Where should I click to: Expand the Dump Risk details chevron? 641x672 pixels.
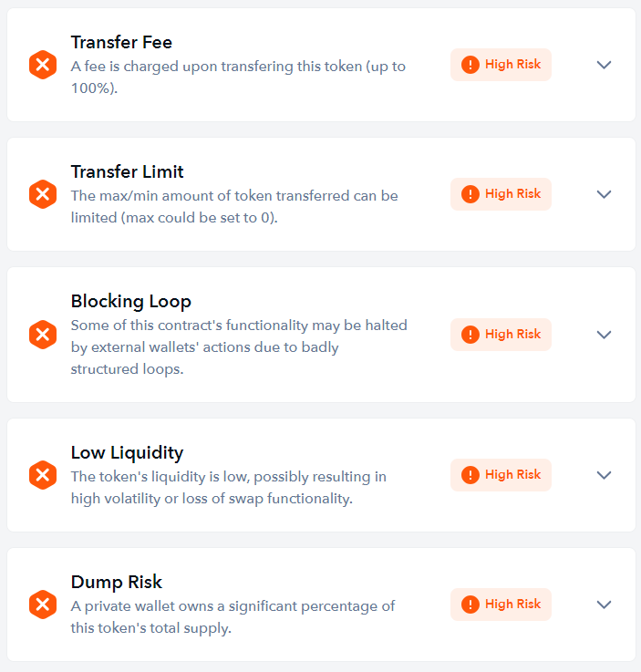(x=604, y=605)
